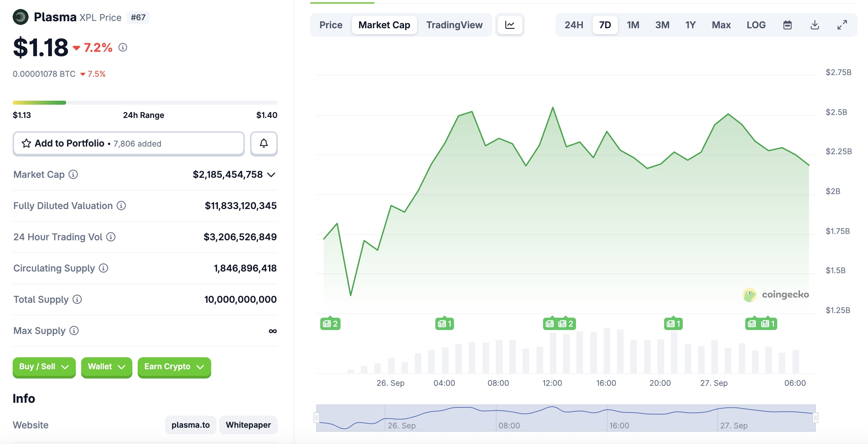Switch to the Price chart tab
This screenshot has height=444, width=868.
[331, 25]
